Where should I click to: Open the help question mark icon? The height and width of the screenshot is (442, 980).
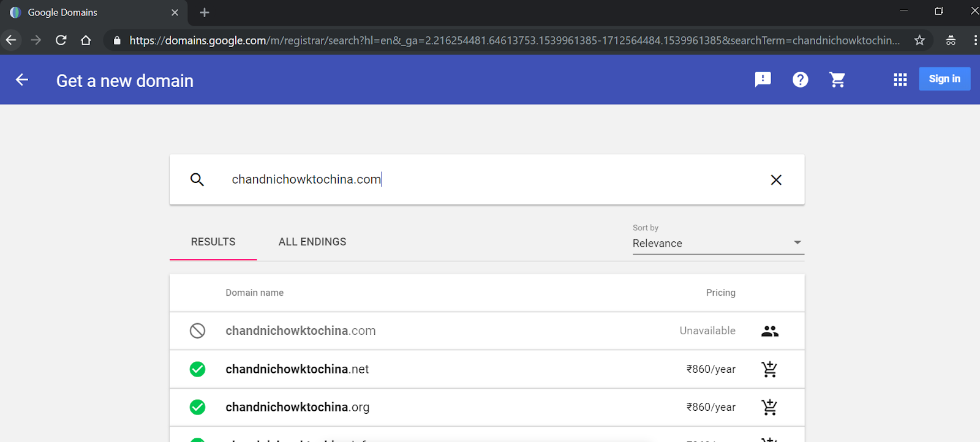pyautogui.click(x=800, y=80)
